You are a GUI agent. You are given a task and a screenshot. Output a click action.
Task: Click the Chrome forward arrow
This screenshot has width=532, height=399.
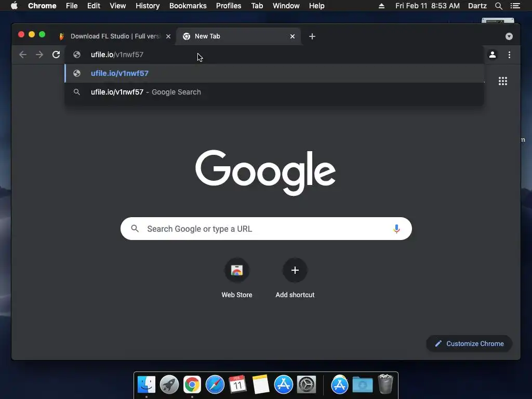39,55
